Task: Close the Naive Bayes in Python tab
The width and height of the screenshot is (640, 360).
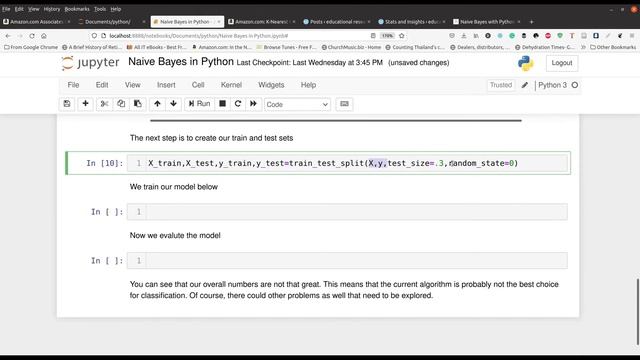Action: 219,22
